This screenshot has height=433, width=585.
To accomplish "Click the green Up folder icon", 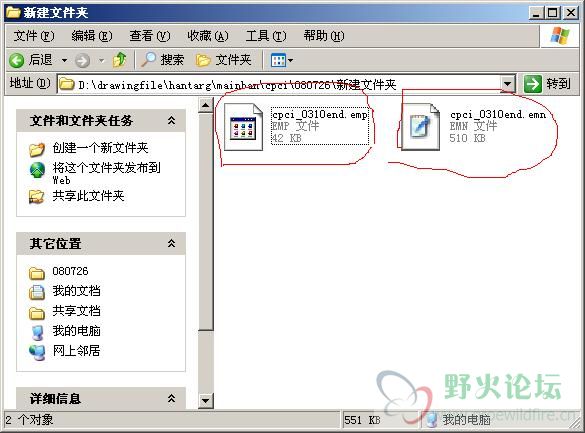I will click(x=119, y=60).
